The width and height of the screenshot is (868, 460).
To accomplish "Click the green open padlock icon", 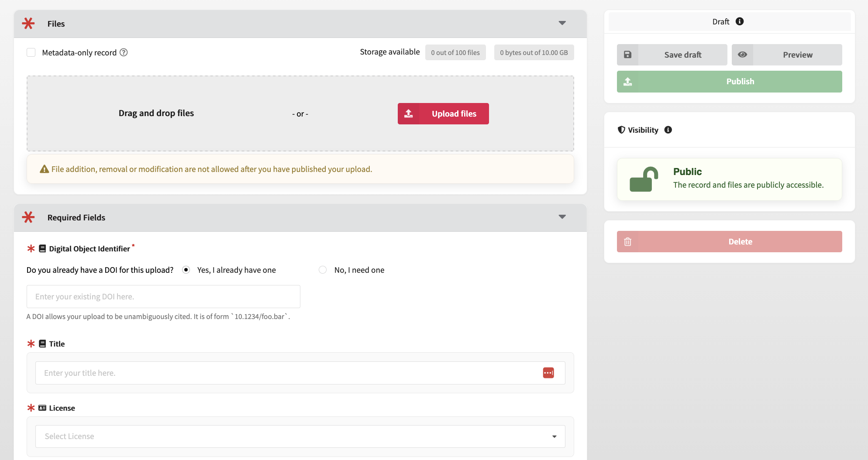I will 644,179.
